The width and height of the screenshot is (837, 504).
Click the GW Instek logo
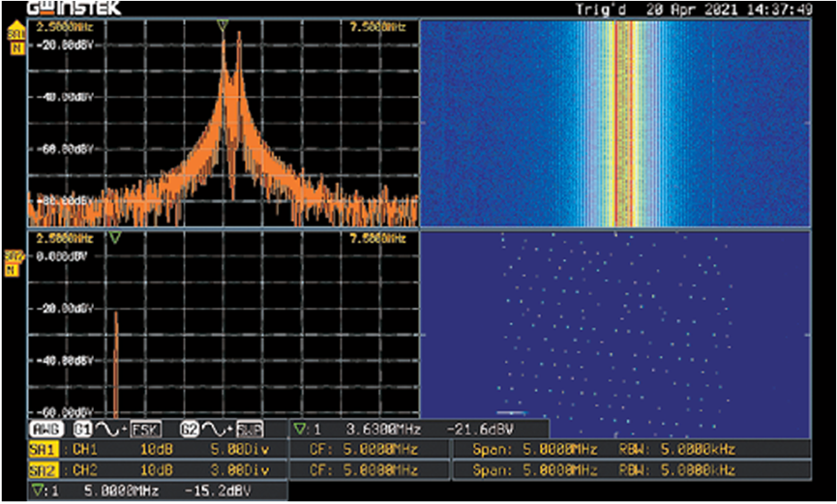(75, 8)
